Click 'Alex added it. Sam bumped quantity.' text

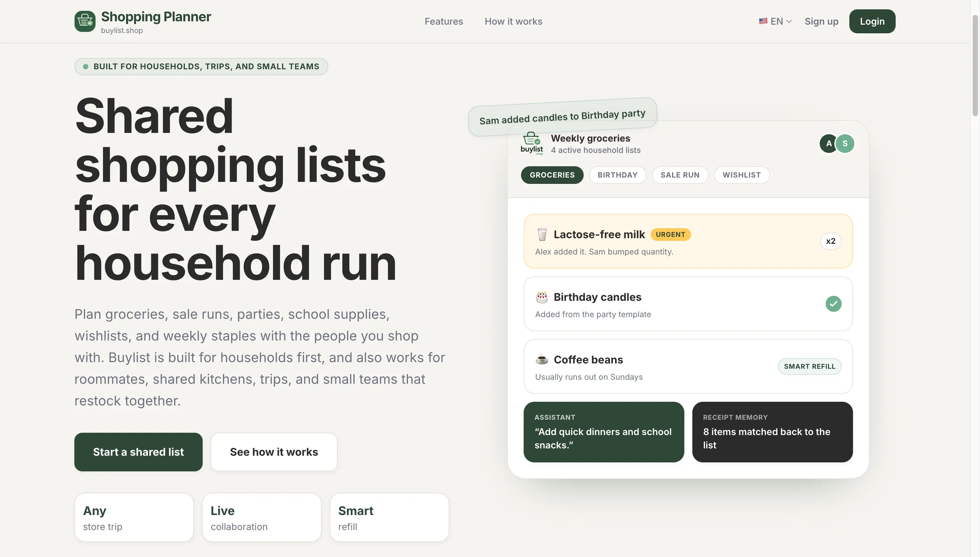(x=604, y=252)
